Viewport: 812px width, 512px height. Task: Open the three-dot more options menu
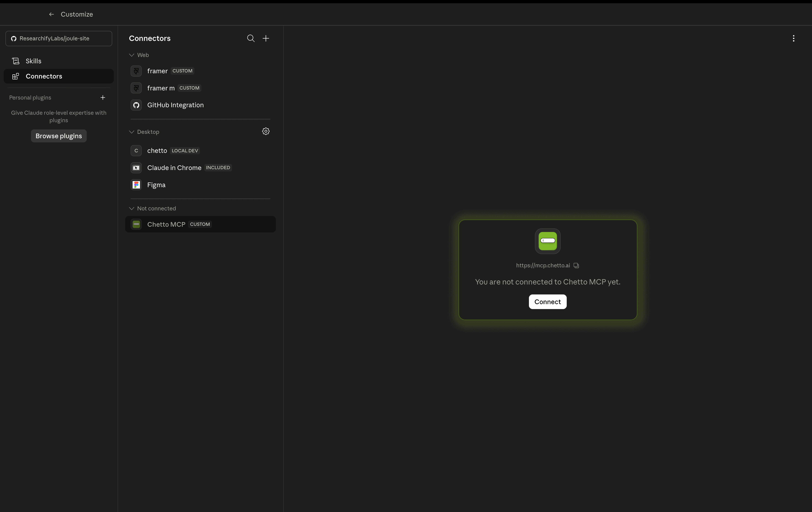[x=793, y=38]
